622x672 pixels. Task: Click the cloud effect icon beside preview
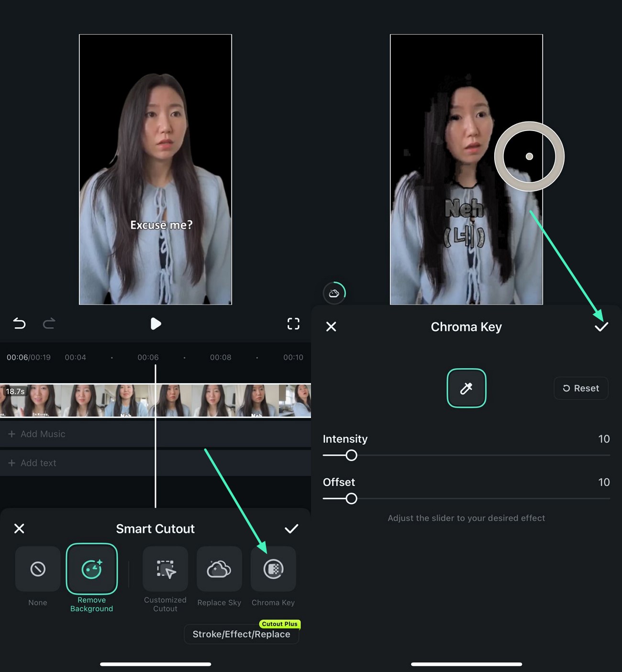pyautogui.click(x=335, y=293)
